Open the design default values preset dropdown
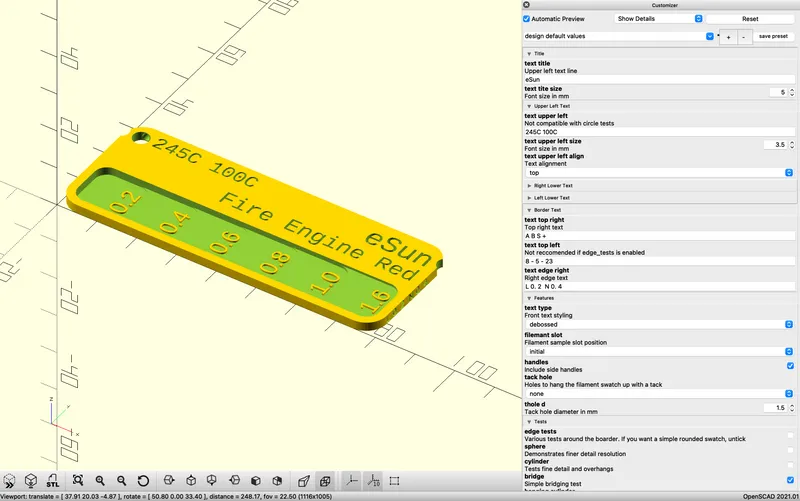The image size is (800, 501). [x=619, y=36]
